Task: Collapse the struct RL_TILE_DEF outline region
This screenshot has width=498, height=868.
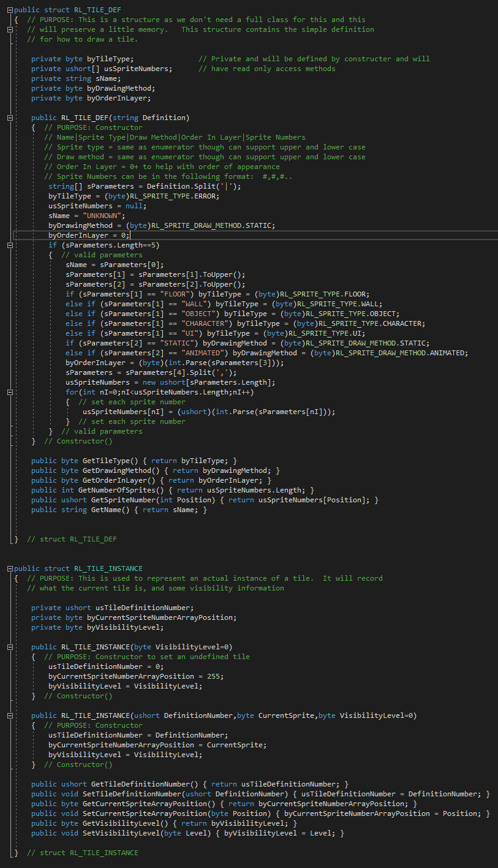Action: pyautogui.click(x=10, y=10)
